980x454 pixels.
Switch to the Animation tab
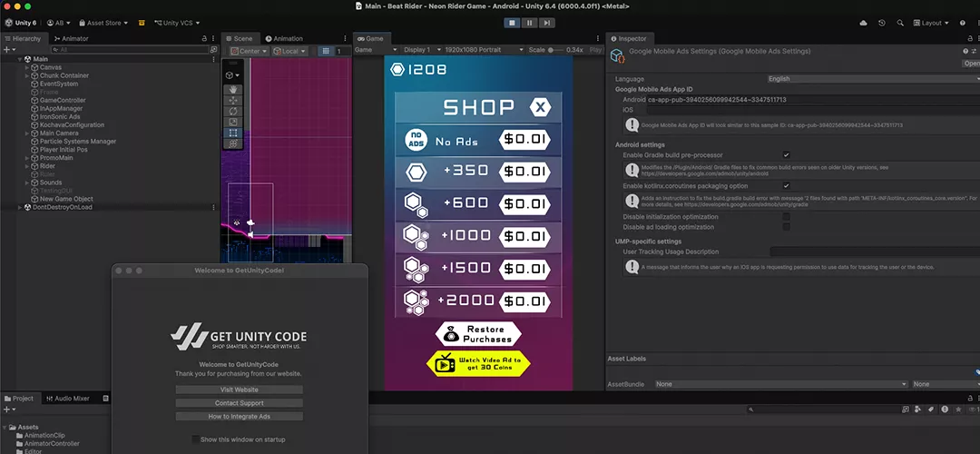(x=284, y=39)
